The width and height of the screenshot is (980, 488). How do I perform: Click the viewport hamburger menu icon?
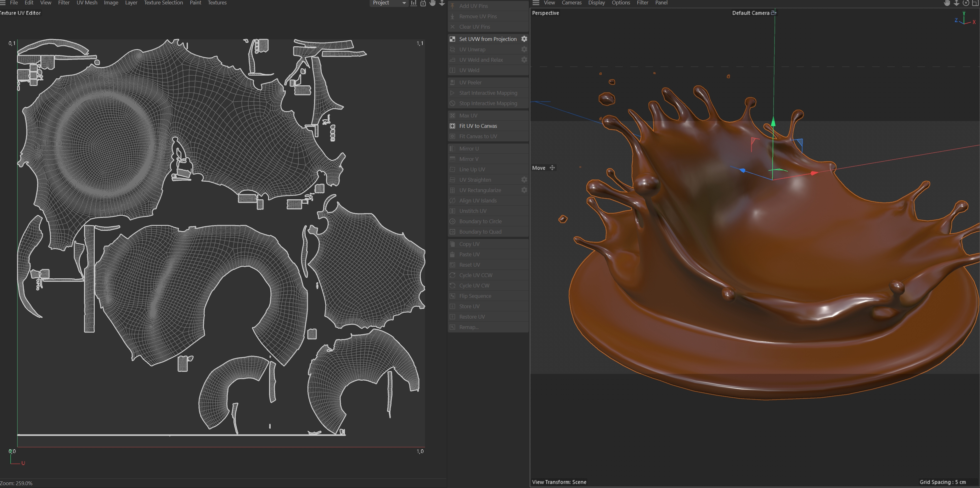[536, 3]
